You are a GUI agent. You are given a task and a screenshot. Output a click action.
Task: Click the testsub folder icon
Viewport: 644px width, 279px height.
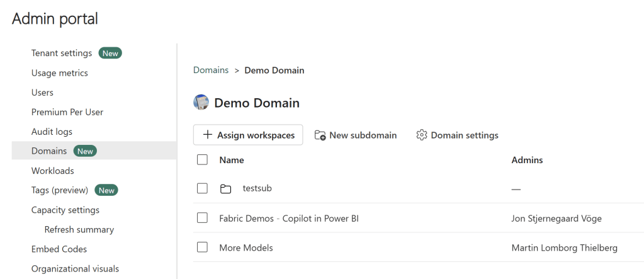(225, 188)
